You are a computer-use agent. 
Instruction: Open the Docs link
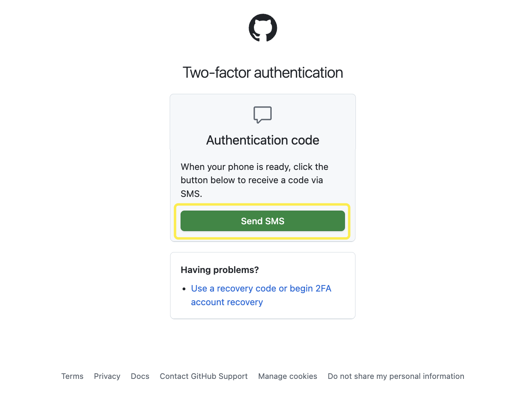coord(140,376)
